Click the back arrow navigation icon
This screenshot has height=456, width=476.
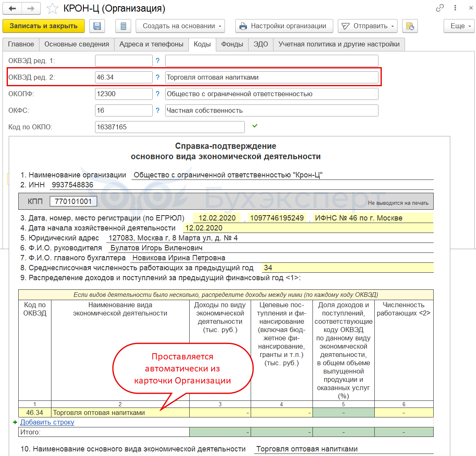pyautogui.click(x=12, y=8)
